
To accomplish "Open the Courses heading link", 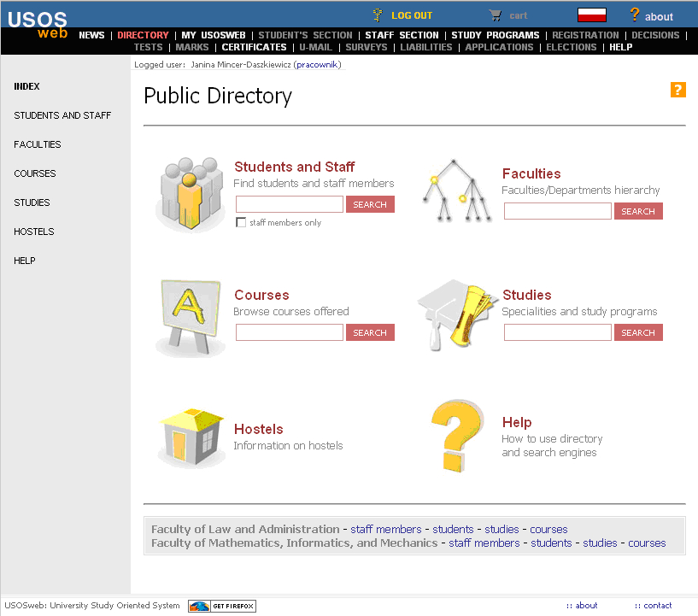I will (261, 295).
